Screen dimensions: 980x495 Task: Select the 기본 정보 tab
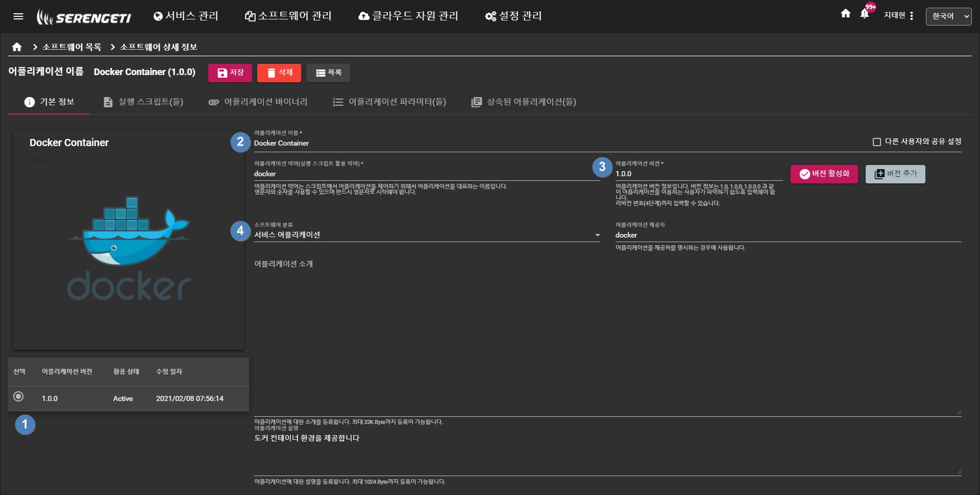(49, 102)
